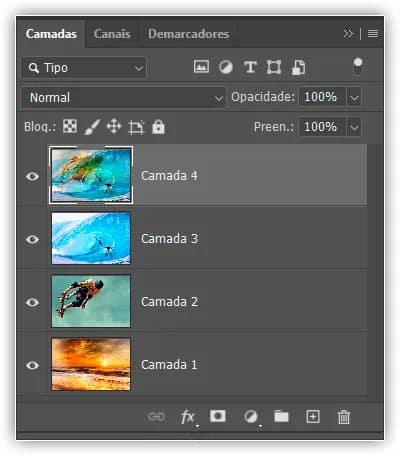Lock transparent pixels checkerboard icon
The image size is (400, 456).
tap(70, 127)
